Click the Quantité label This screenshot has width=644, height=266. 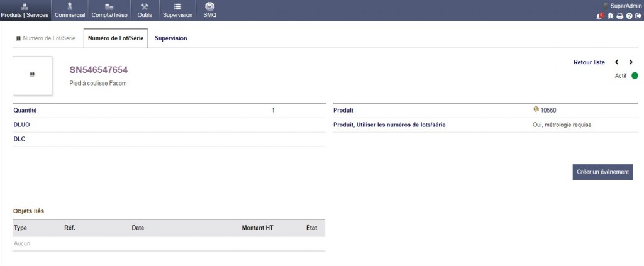(25, 111)
